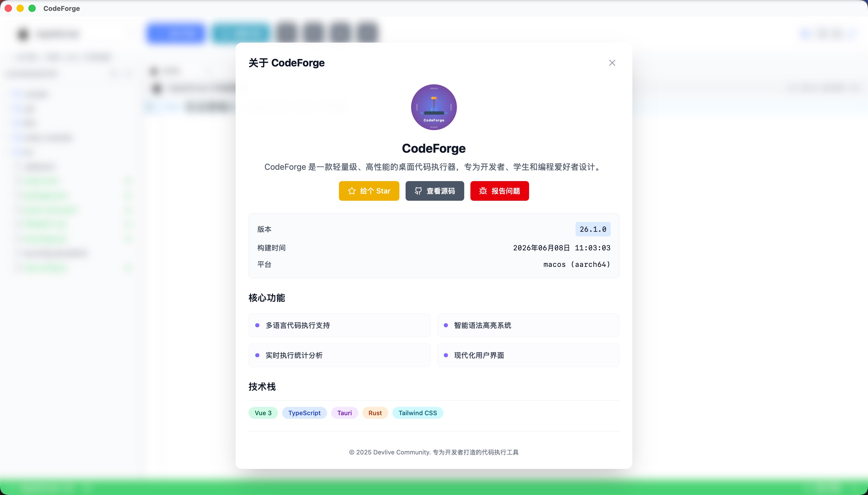Image resolution: width=868 pixels, height=495 pixels.
Task: Click the Tauri tech tag
Action: click(344, 413)
